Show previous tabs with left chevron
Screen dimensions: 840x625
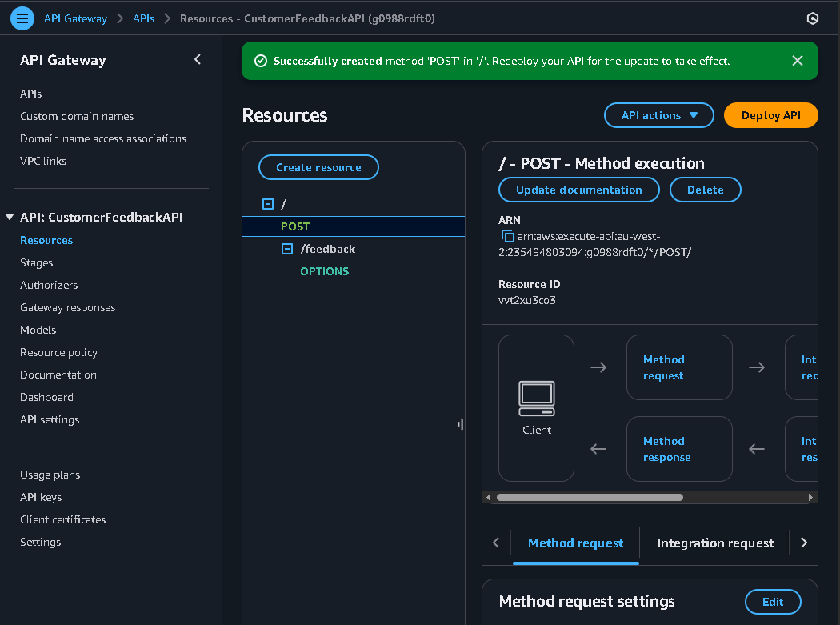tap(496, 543)
